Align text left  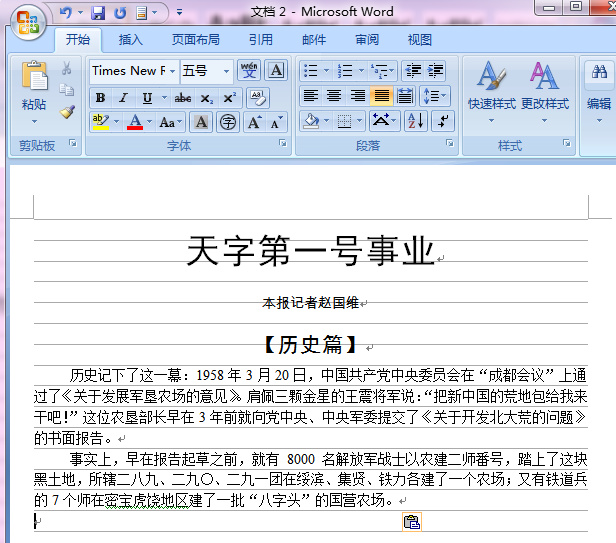click(x=311, y=96)
